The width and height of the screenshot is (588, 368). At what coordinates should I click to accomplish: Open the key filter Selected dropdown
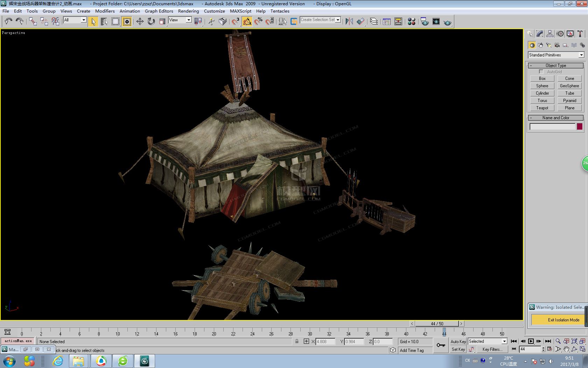pos(488,341)
